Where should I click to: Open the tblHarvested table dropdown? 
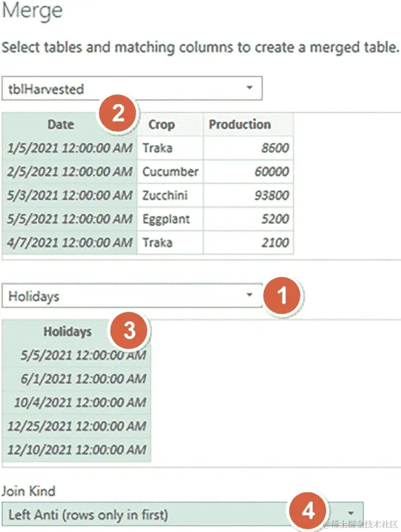click(x=132, y=88)
